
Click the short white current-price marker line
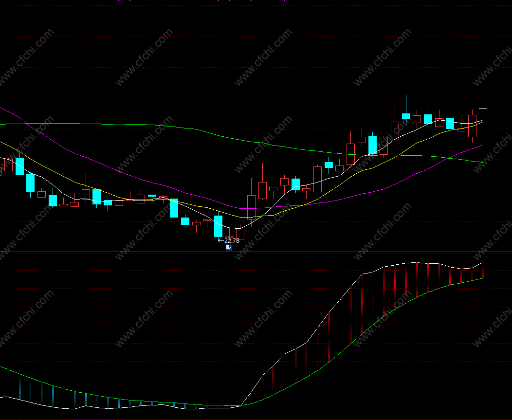483,108
